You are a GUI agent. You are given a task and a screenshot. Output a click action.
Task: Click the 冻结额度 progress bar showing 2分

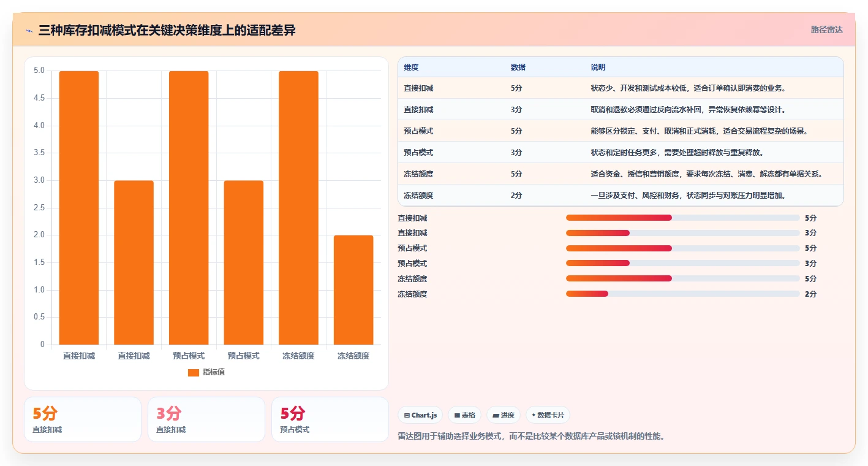683,294
